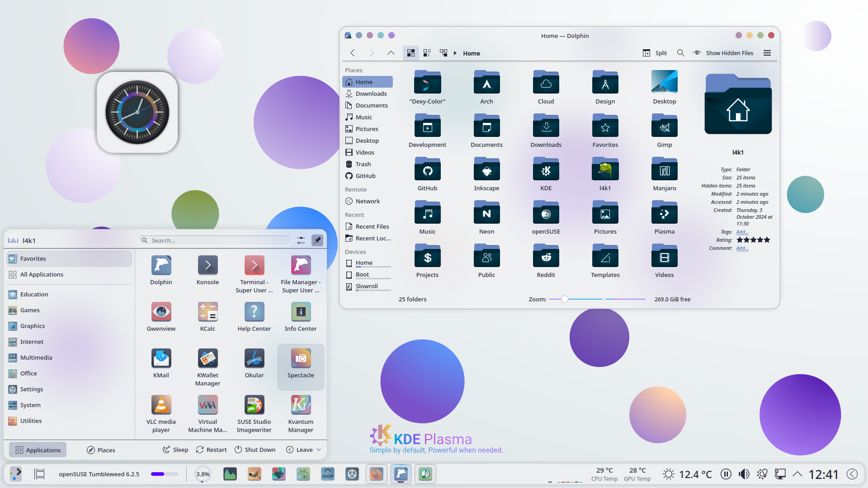Switch to the Applications tab in launcher
This screenshot has height=488, width=868.
tap(38, 450)
